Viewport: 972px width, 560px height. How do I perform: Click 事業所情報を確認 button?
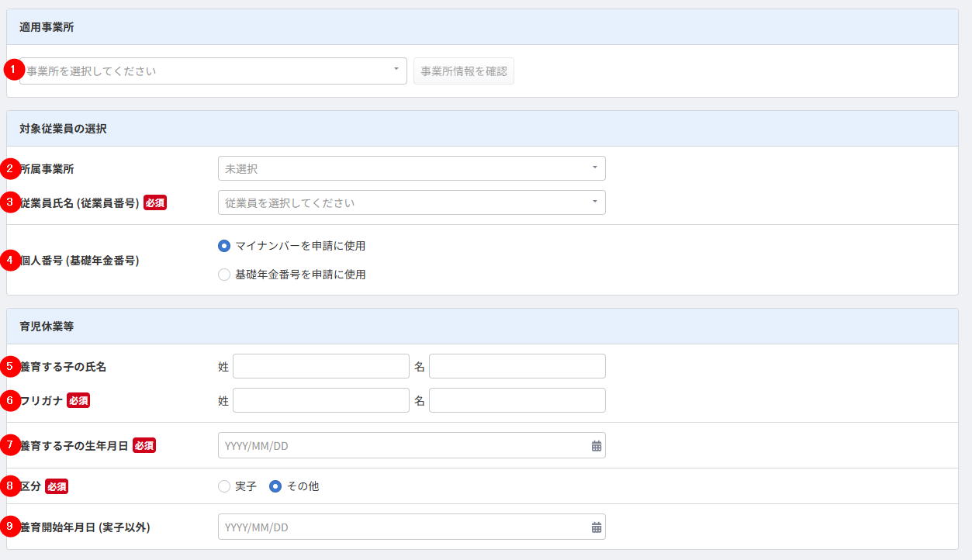(463, 71)
